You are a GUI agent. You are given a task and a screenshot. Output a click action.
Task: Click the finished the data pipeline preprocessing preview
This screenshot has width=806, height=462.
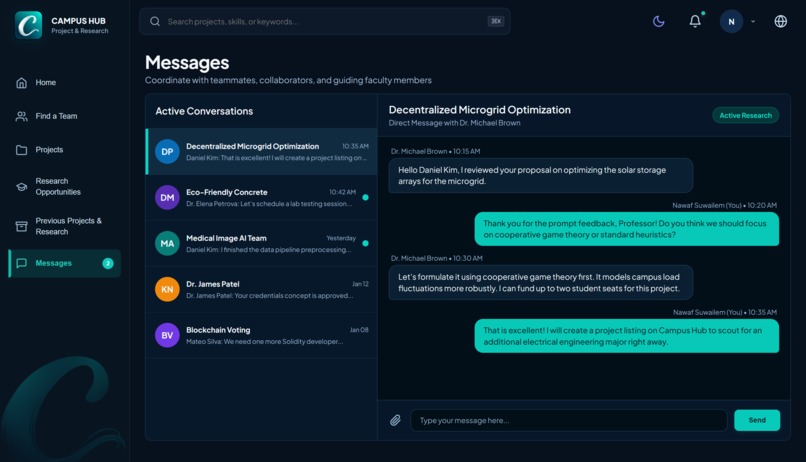[x=269, y=250]
